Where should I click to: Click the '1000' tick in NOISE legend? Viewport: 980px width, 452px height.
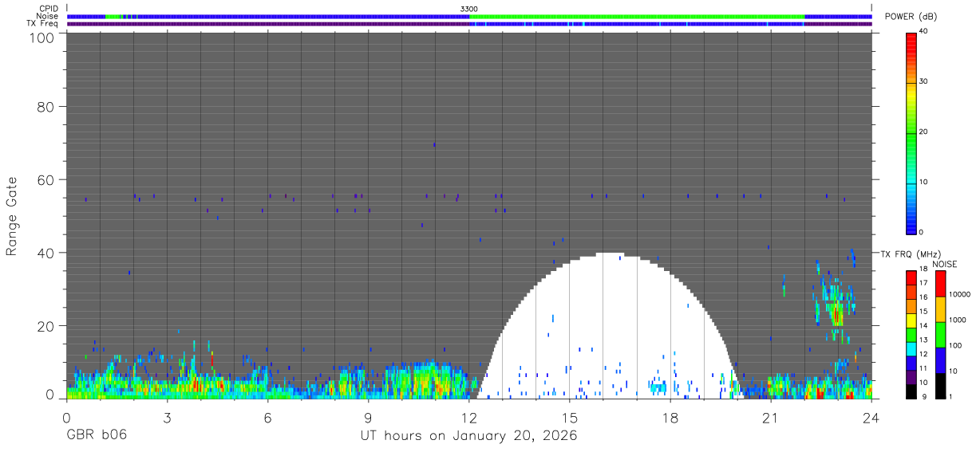pos(958,320)
